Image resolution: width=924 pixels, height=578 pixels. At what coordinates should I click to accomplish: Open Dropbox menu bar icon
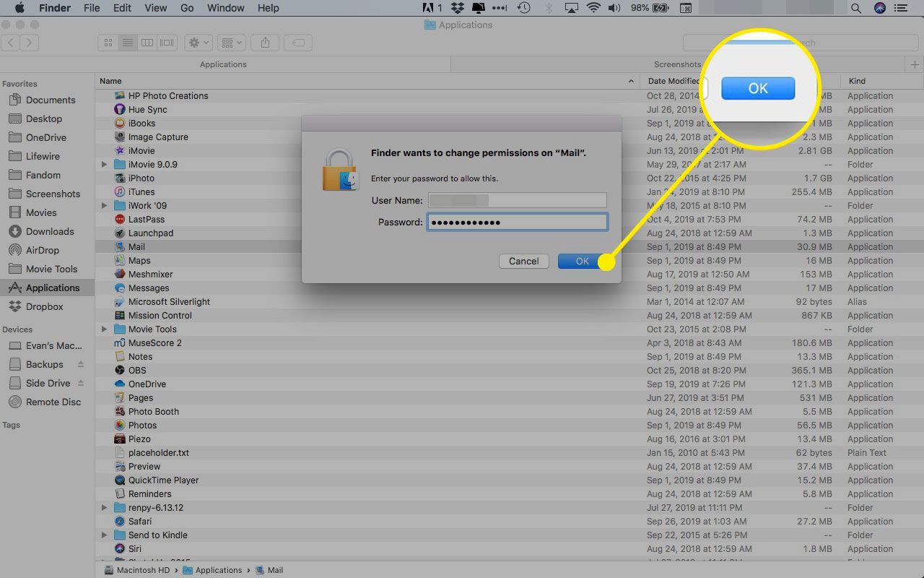(457, 8)
